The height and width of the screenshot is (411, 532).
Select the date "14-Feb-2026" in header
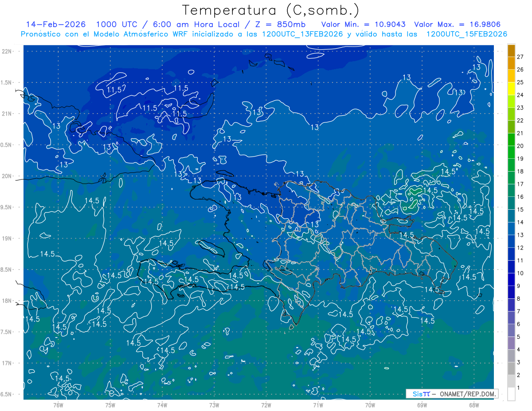click(56, 25)
